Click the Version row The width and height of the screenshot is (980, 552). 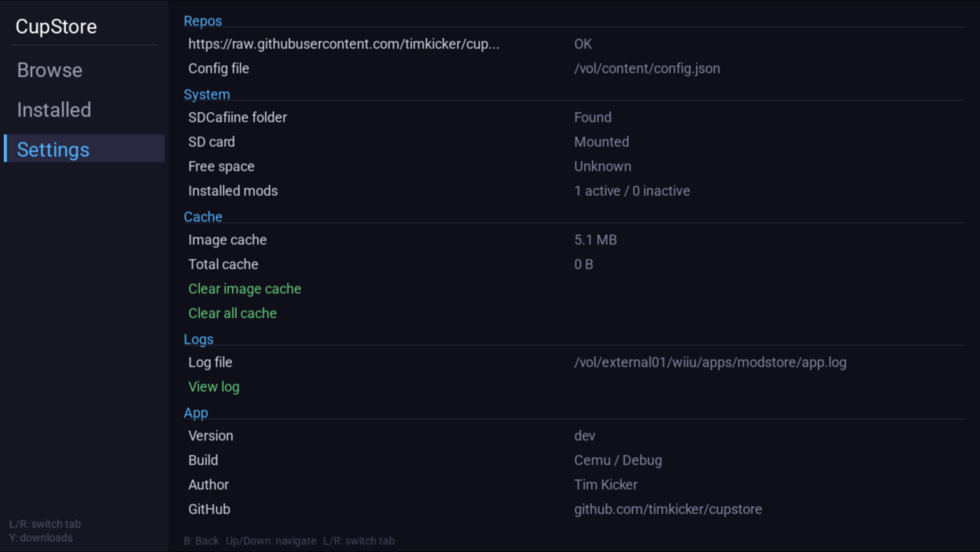point(211,436)
